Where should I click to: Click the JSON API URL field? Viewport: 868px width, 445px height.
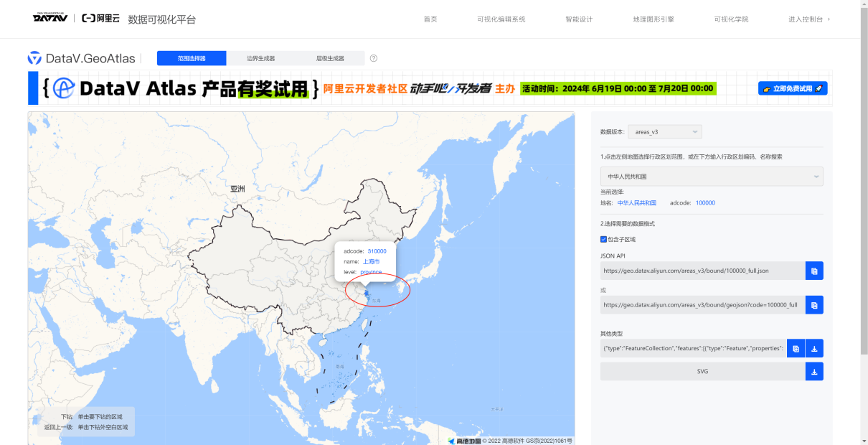[703, 271]
